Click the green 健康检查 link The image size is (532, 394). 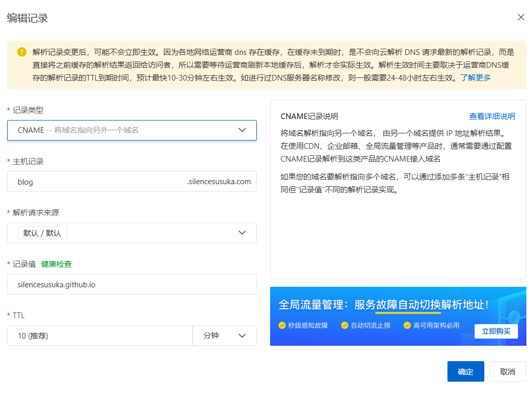coord(56,264)
